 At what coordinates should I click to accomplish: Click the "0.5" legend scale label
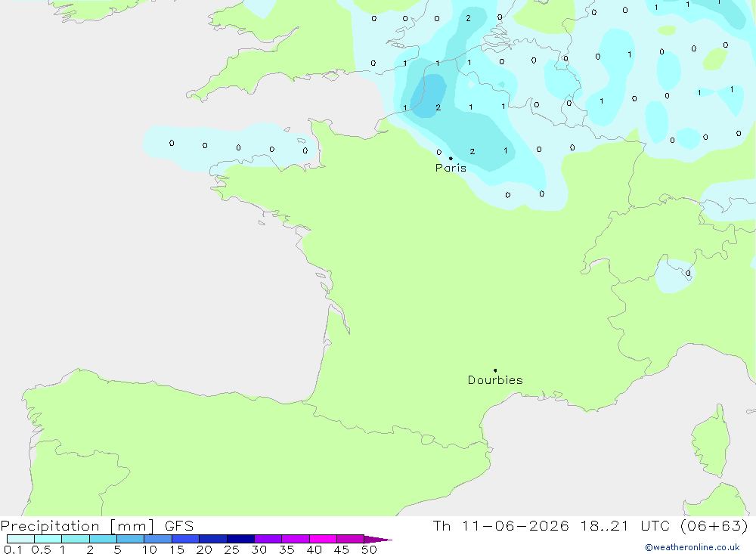[x=41, y=549]
